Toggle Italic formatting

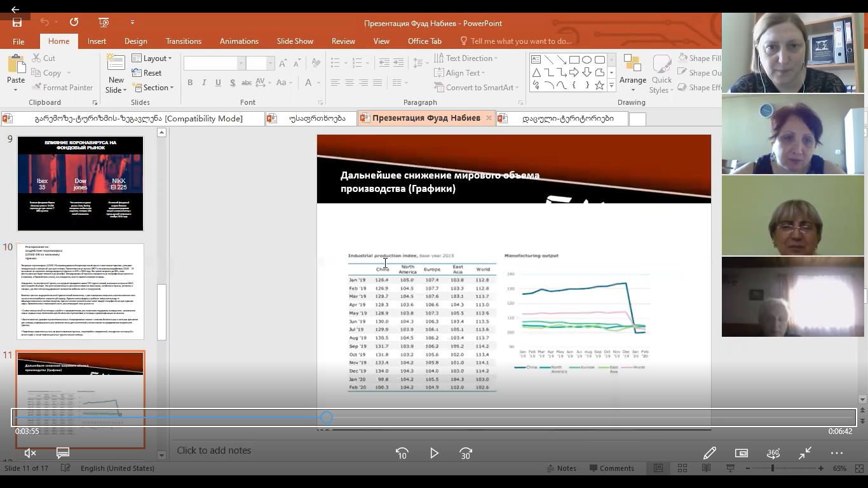[x=204, y=83]
